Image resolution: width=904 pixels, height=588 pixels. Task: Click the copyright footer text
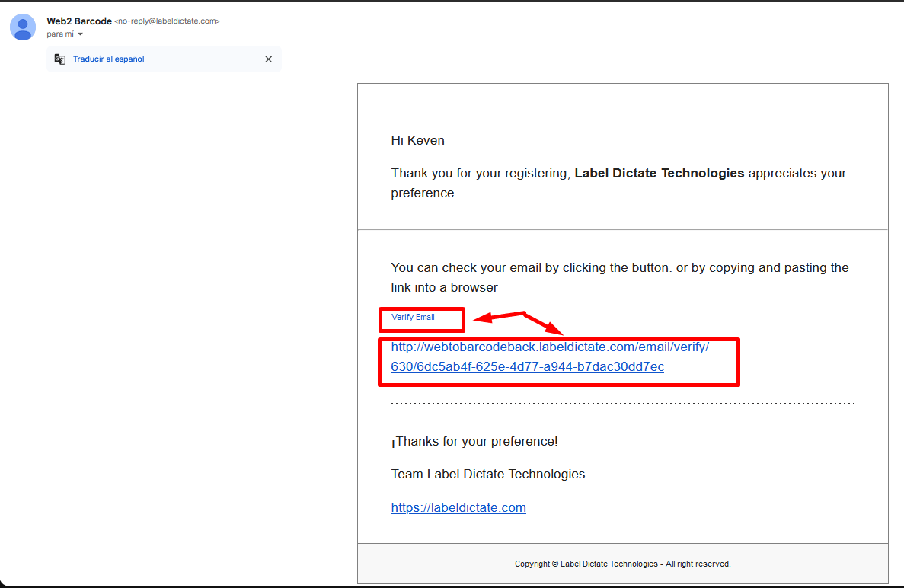tap(623, 564)
